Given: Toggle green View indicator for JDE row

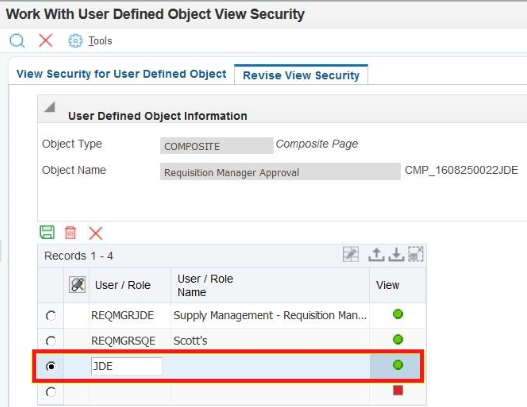Looking at the screenshot, I should point(398,365).
